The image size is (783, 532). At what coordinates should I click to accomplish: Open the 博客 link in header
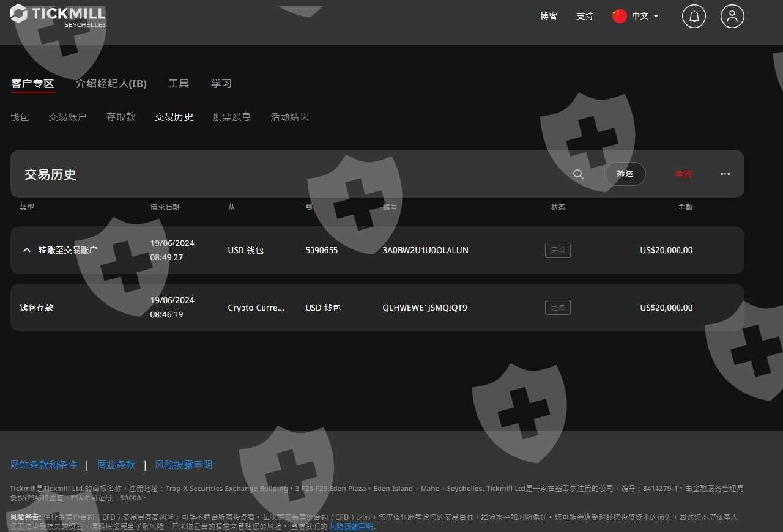coord(549,17)
